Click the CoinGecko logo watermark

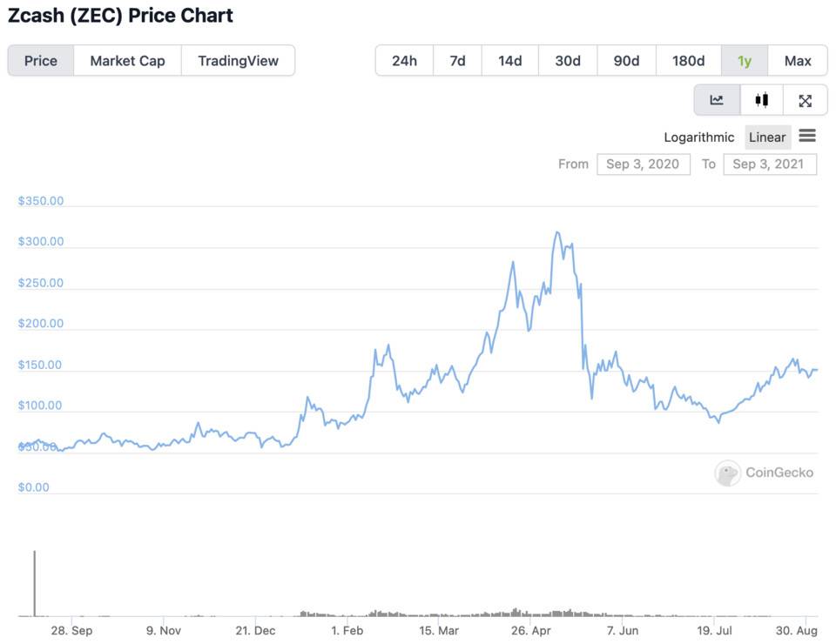point(764,473)
